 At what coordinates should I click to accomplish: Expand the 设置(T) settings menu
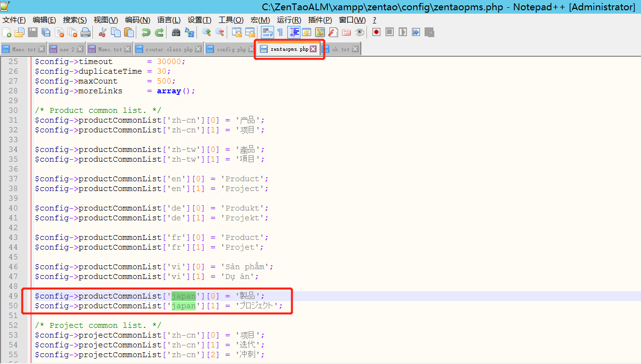(x=199, y=20)
